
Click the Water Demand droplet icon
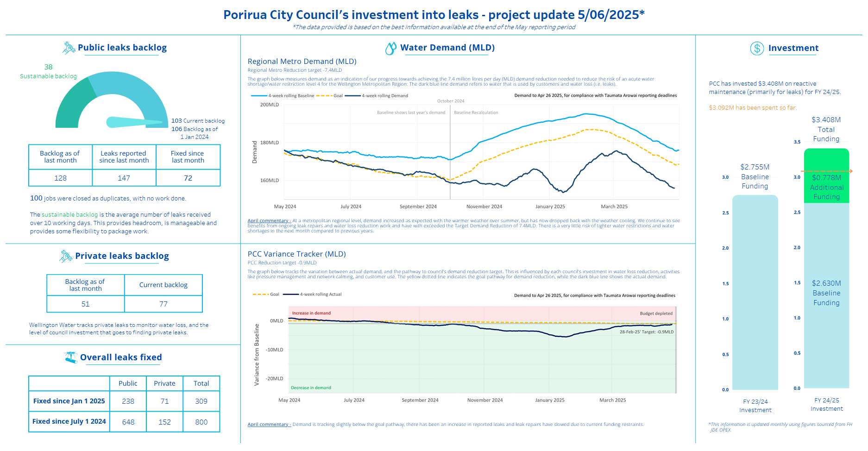pos(390,48)
